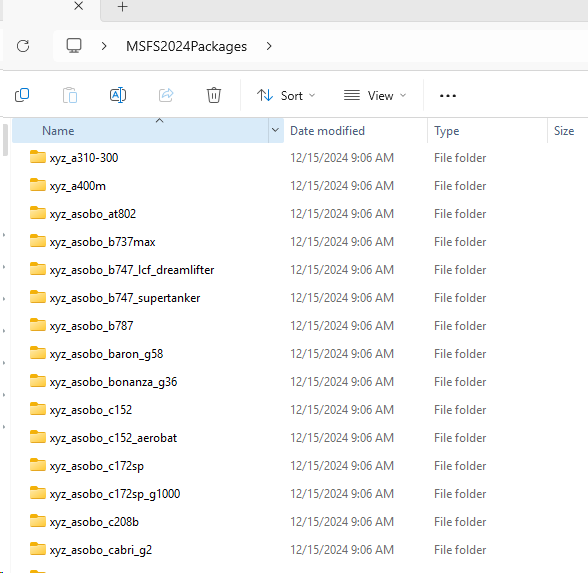Select folder icon of xyz_asobo_at802
588x573 pixels.
(38, 213)
